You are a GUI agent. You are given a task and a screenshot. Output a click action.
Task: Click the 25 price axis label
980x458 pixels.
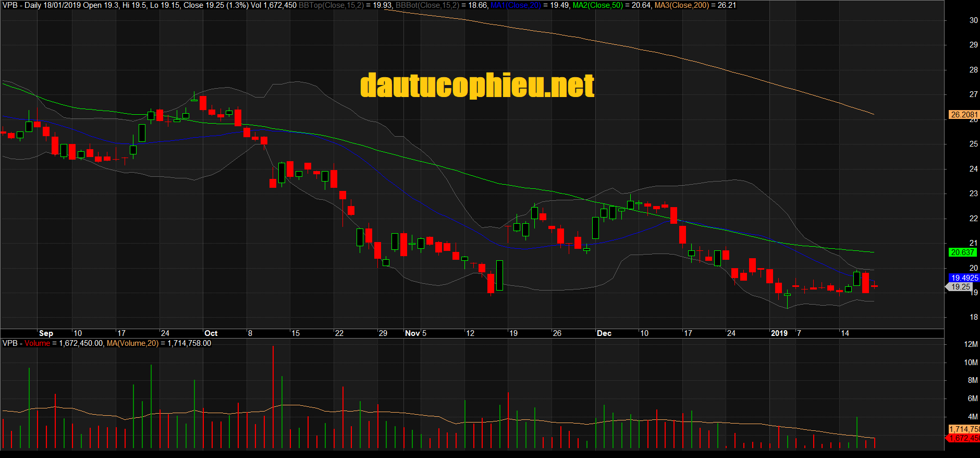973,144
